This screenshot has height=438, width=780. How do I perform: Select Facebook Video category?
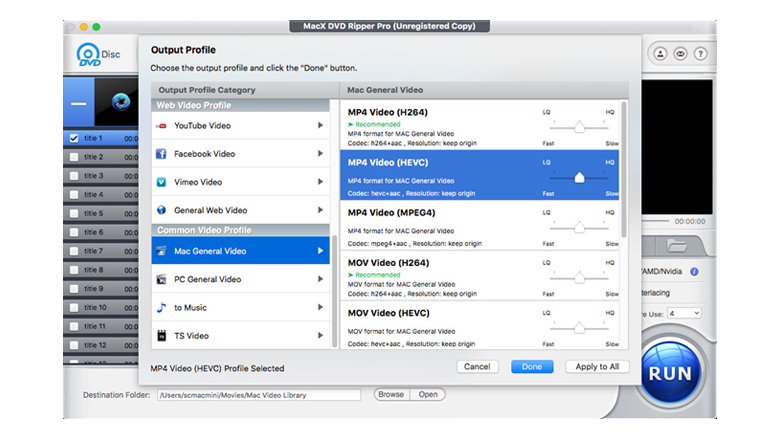pos(240,154)
